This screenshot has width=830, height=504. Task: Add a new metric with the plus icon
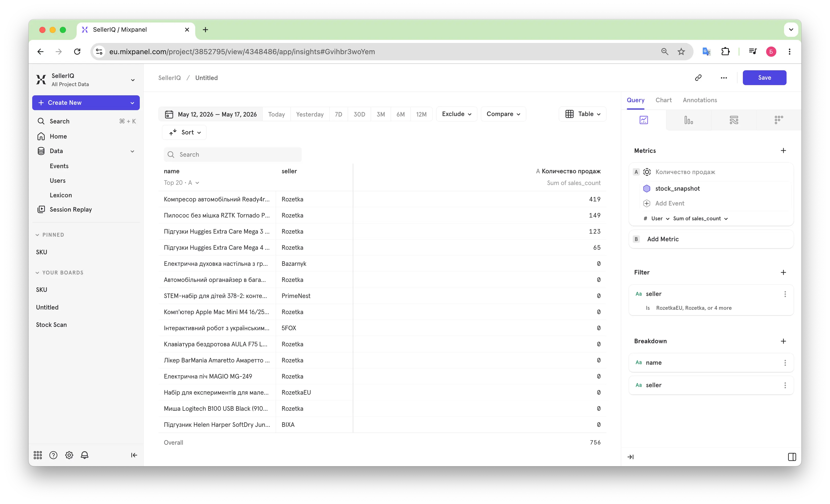(x=783, y=151)
